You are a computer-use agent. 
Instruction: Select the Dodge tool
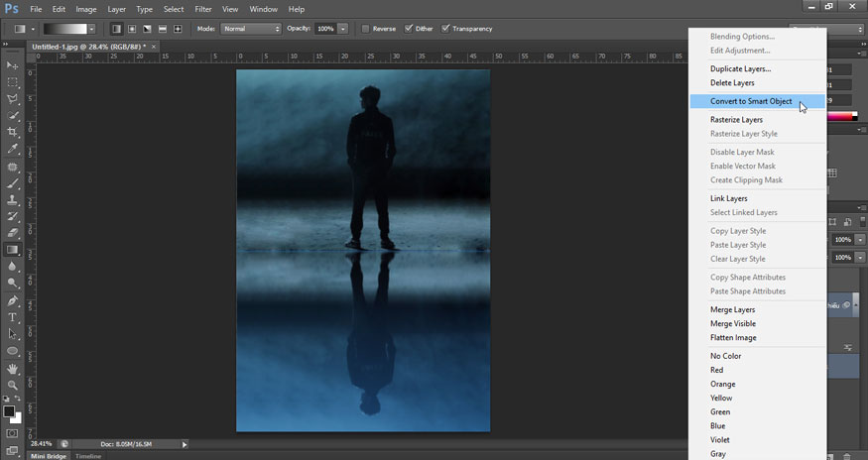coord(12,283)
